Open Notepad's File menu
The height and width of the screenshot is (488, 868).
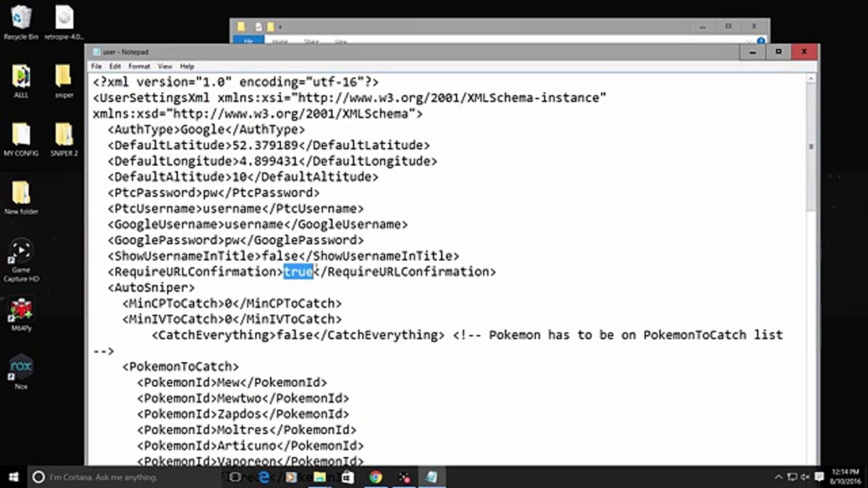pos(96,66)
